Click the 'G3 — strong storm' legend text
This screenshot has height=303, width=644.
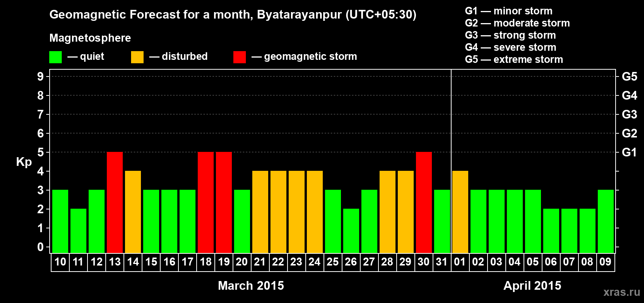(x=511, y=35)
